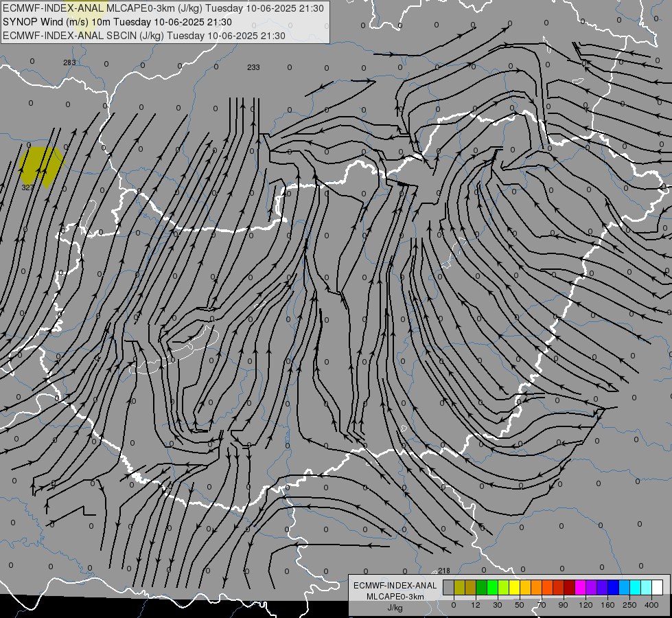Select the dark green swatch right of 12
The width and height of the screenshot is (672, 618).
click(x=481, y=587)
